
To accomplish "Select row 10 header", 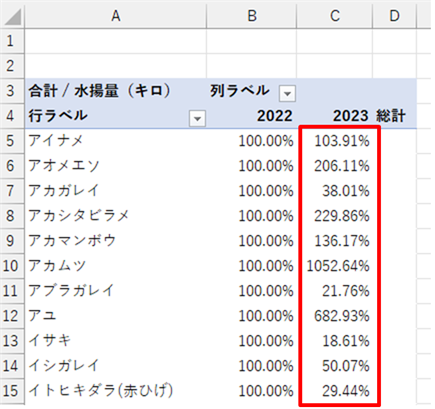I will pyautogui.click(x=12, y=266).
